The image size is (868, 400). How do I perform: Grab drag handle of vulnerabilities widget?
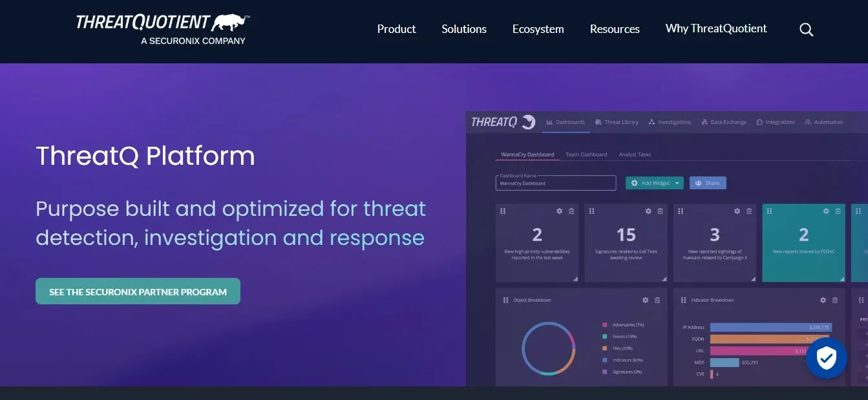(x=503, y=211)
